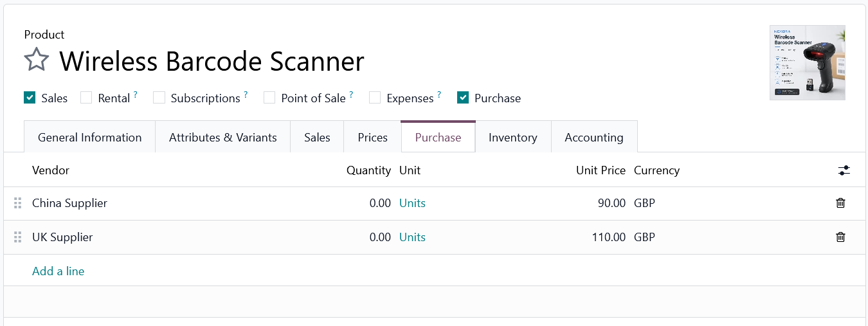Show help tooltip next to Subscriptions

click(x=246, y=95)
